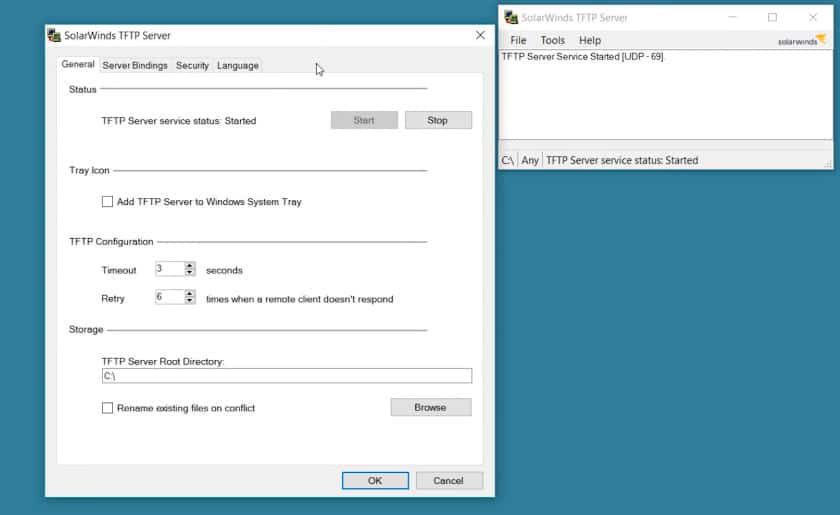
Task: Click the dialog's 'TFTP Server service status: Started' label
Action: pos(179,121)
